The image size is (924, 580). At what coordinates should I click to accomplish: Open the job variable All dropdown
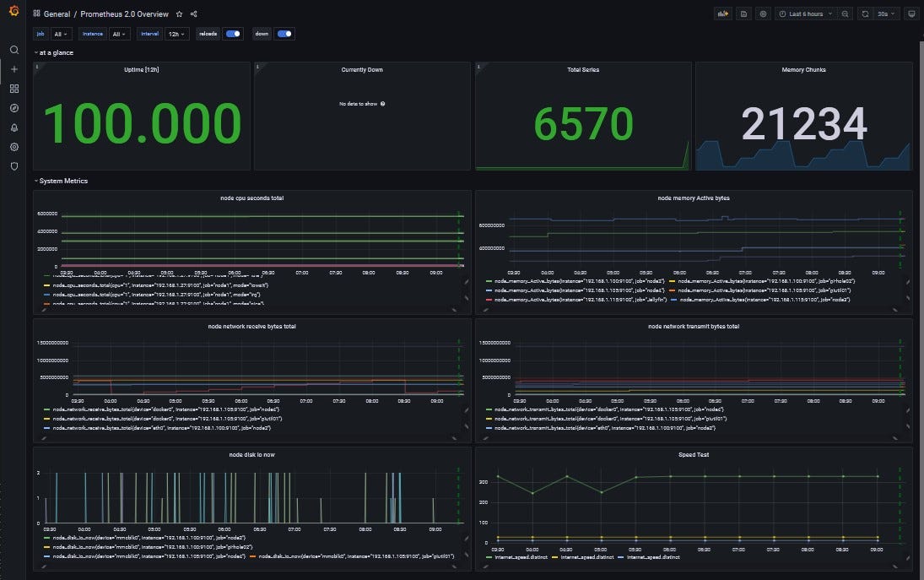tap(61, 34)
